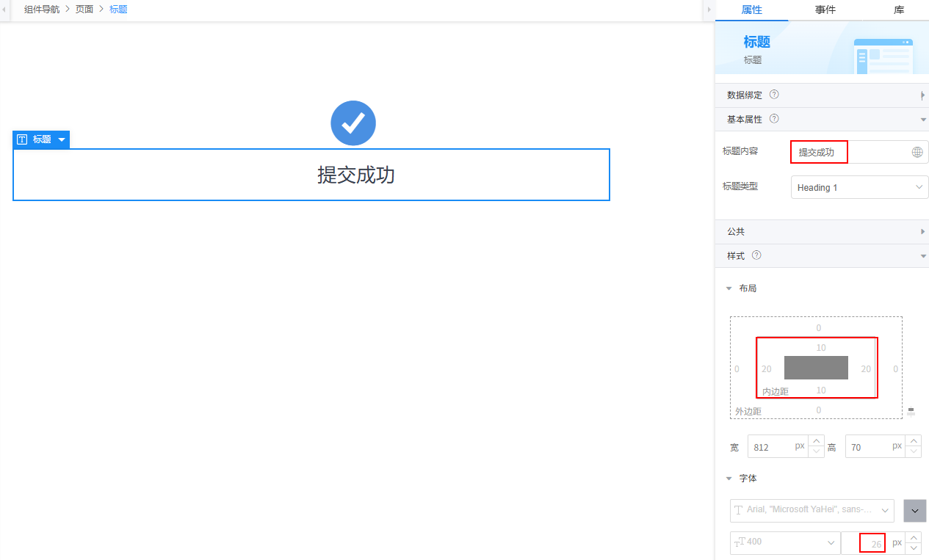Click the margin alignment icon beside 外边距 box

(911, 412)
